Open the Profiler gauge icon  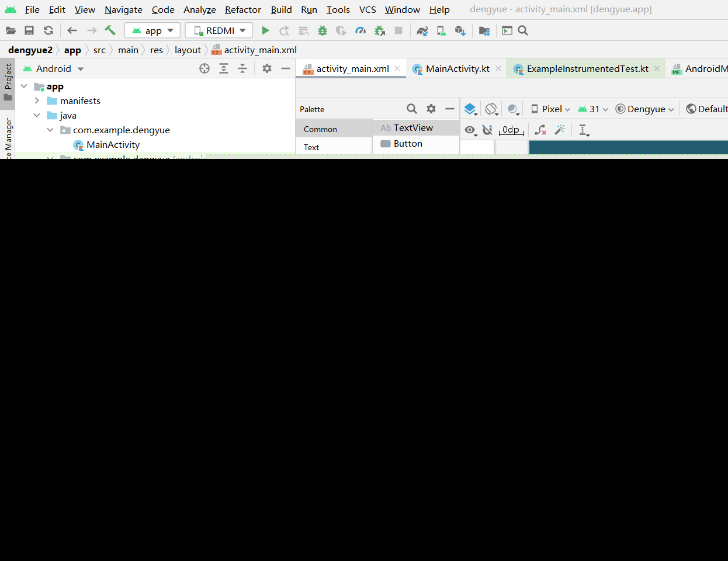point(360,30)
